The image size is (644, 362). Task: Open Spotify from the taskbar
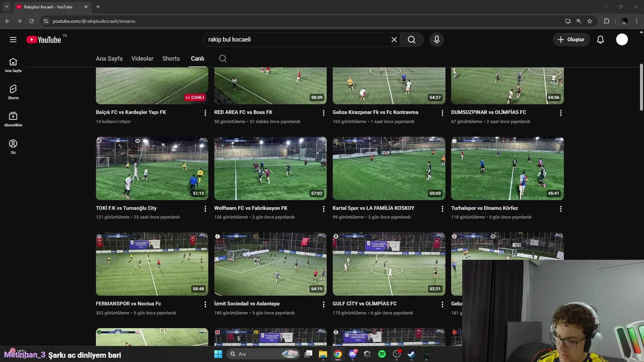382,354
